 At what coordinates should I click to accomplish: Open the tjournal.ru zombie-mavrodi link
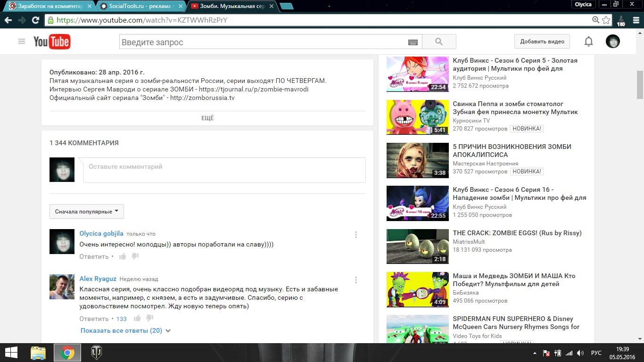[254, 89]
